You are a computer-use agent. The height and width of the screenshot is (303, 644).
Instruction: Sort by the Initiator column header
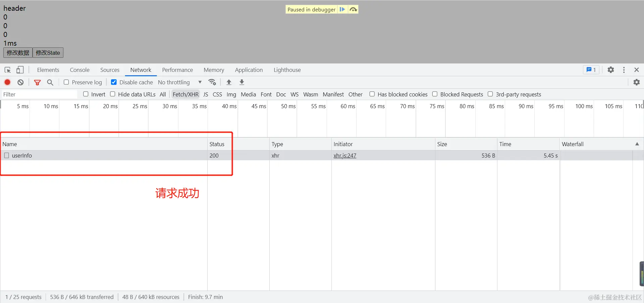(383, 144)
